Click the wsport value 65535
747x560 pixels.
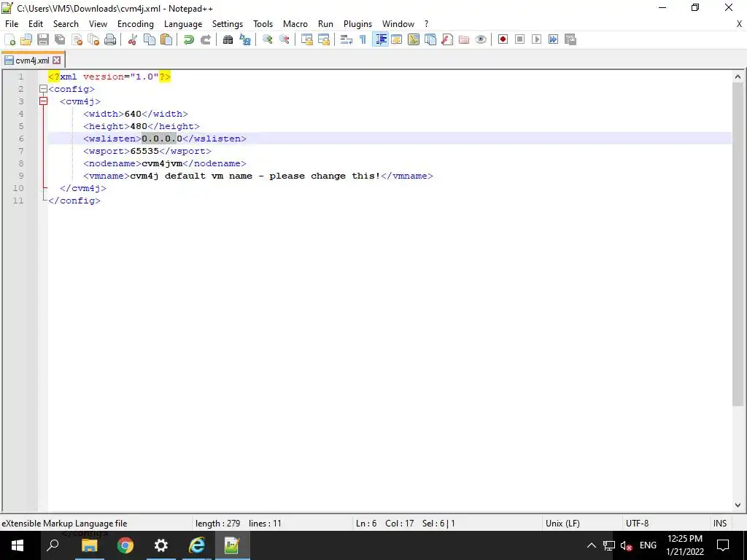[x=144, y=151]
